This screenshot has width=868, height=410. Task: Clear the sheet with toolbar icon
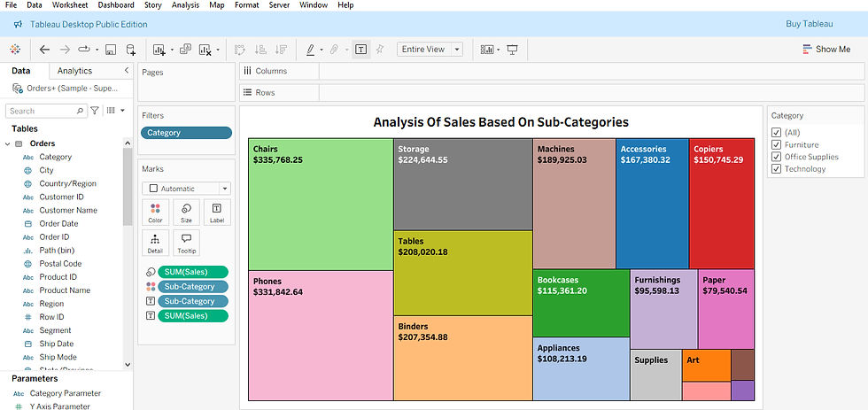coord(205,50)
